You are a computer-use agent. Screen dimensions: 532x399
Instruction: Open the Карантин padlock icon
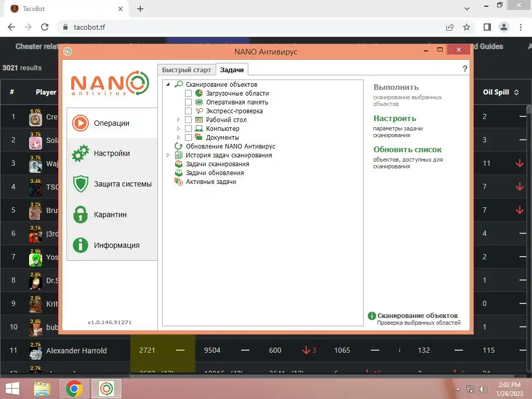(81, 215)
